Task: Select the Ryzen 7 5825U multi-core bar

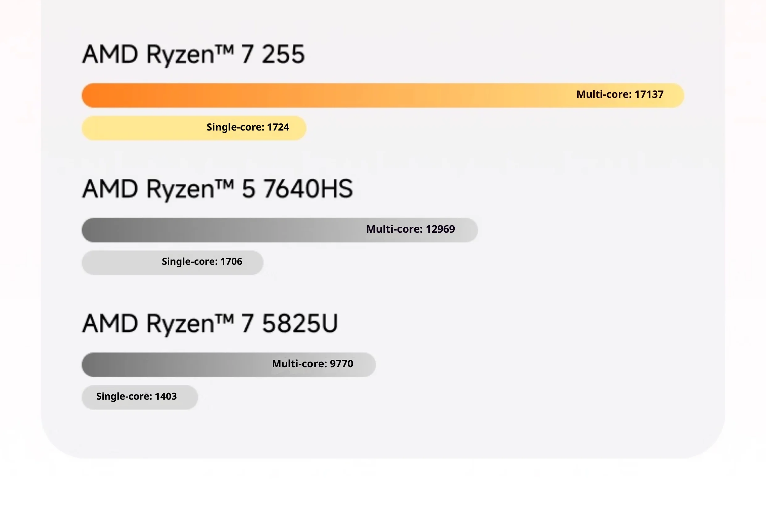Action: [x=174, y=365]
